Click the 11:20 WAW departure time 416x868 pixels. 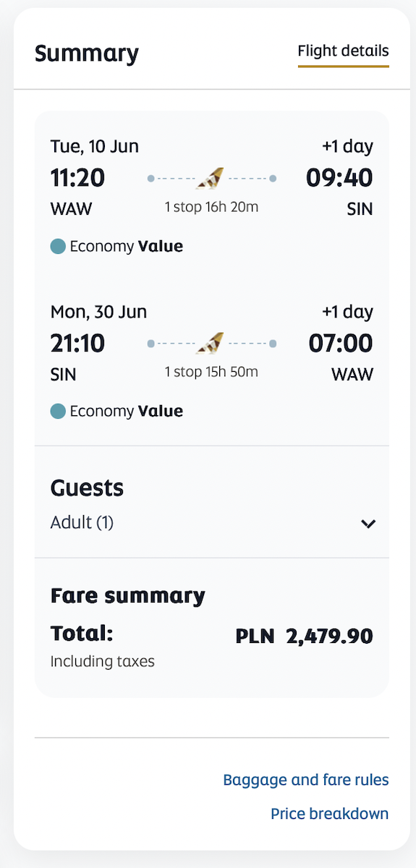point(77,178)
